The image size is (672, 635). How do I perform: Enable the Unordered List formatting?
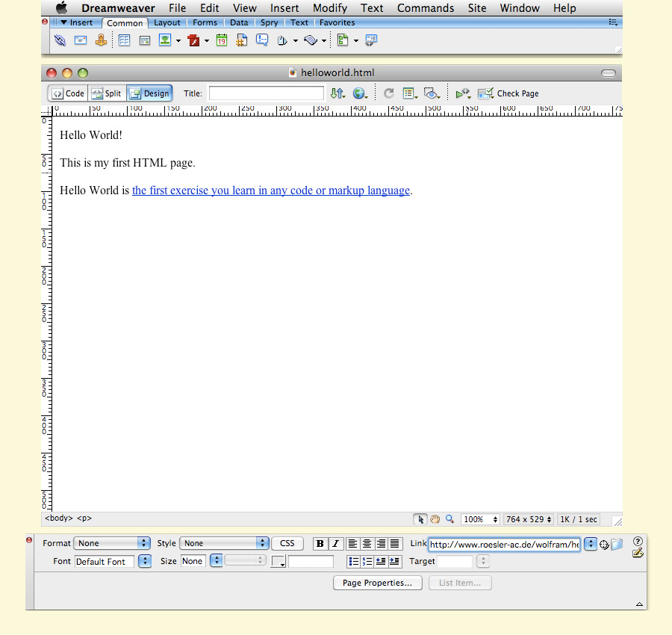[352, 560]
